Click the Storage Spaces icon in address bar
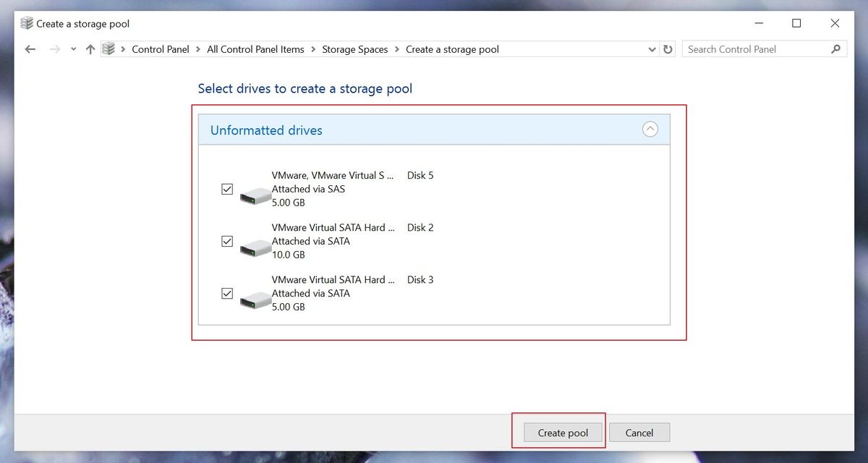This screenshot has height=463, width=868. click(x=109, y=48)
